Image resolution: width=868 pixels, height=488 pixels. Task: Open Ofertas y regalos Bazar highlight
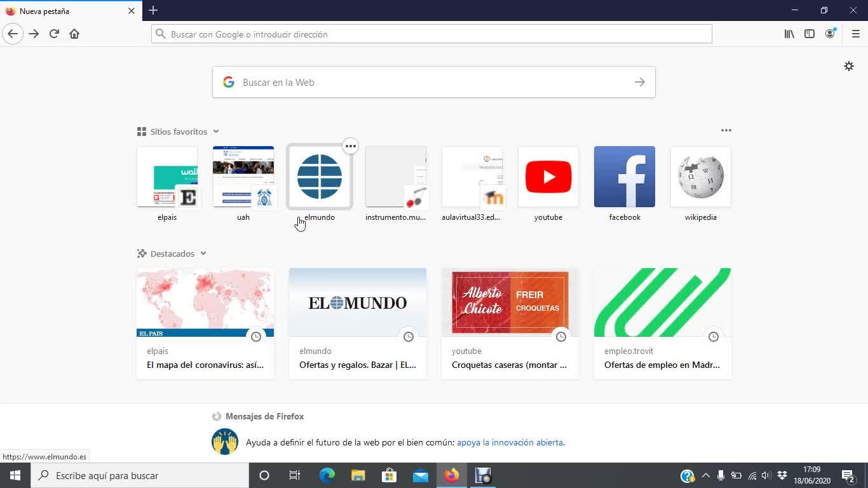coord(358,323)
